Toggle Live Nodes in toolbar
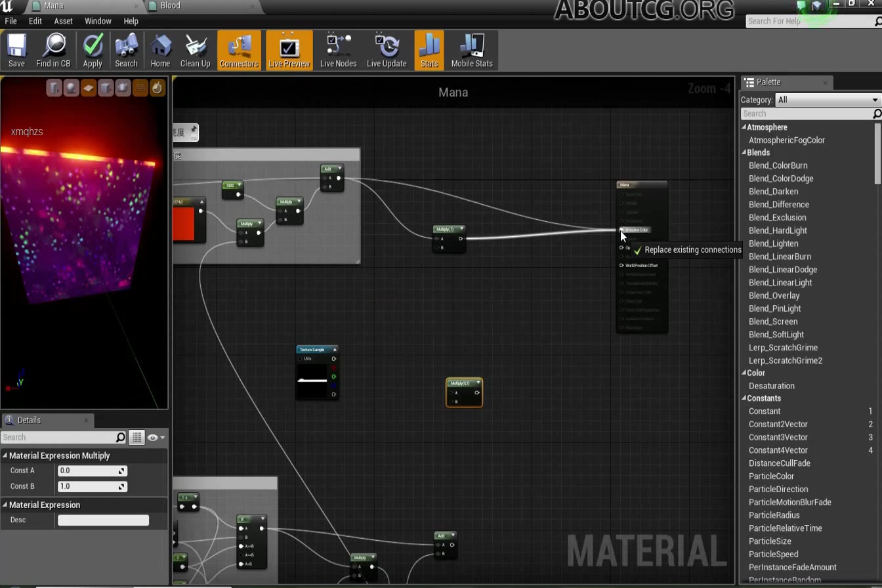Image resolution: width=882 pixels, height=588 pixels. [x=338, y=51]
